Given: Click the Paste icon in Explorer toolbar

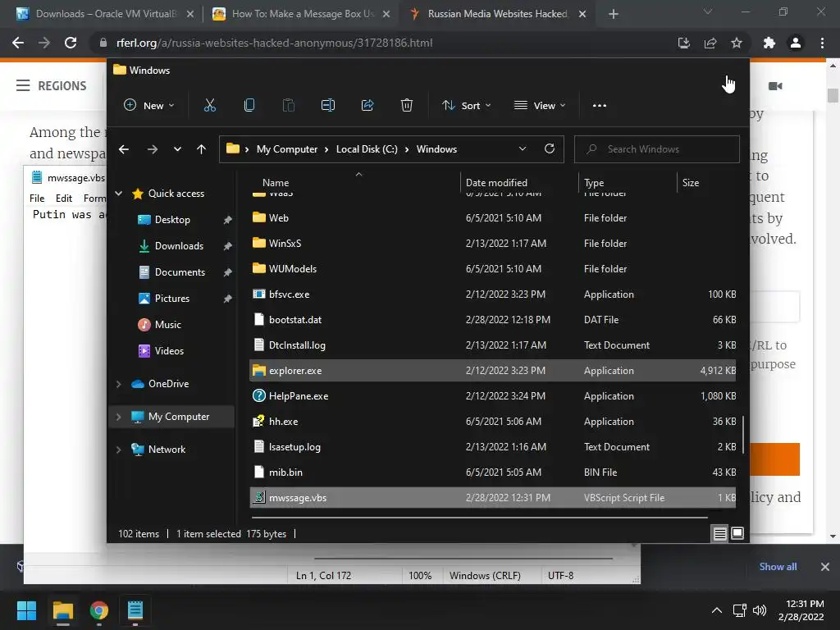Looking at the screenshot, I should [288, 106].
